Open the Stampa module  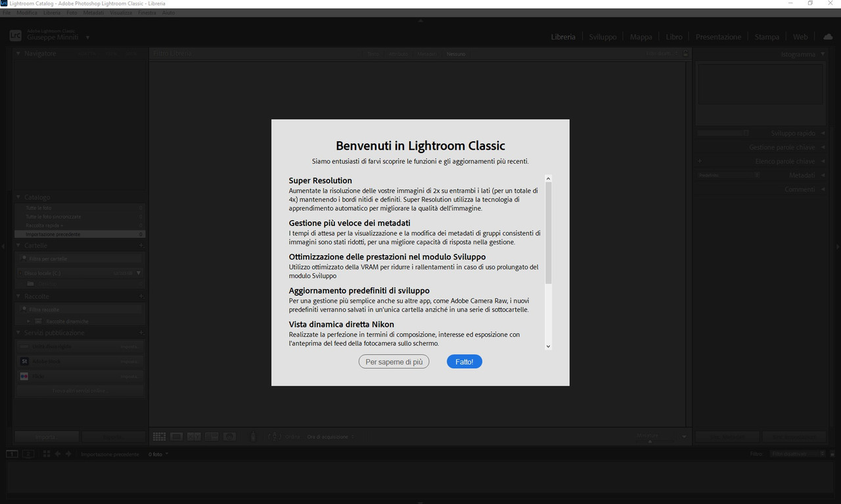pos(767,37)
